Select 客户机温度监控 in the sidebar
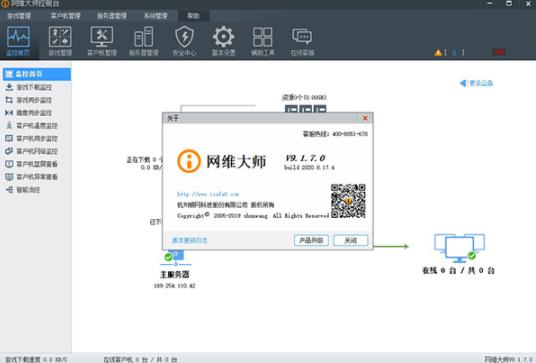Viewport: 536px width, 363px height. (37, 126)
